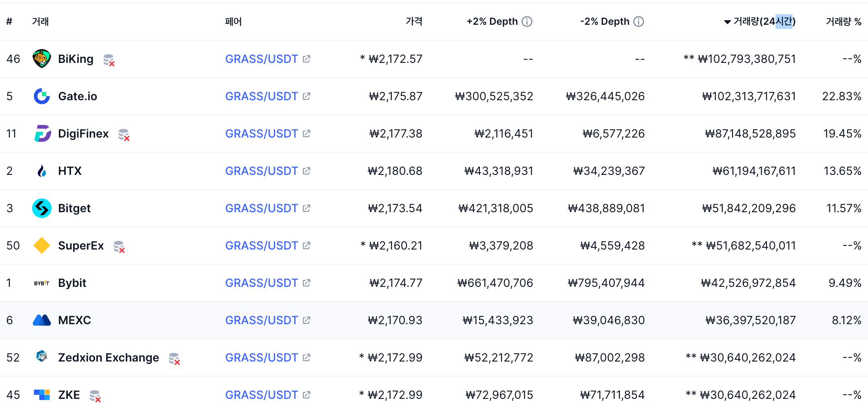Click Gate.io's ₩300,525,352 +2% depth value
Screen dimensions: 868x409
tap(494, 96)
